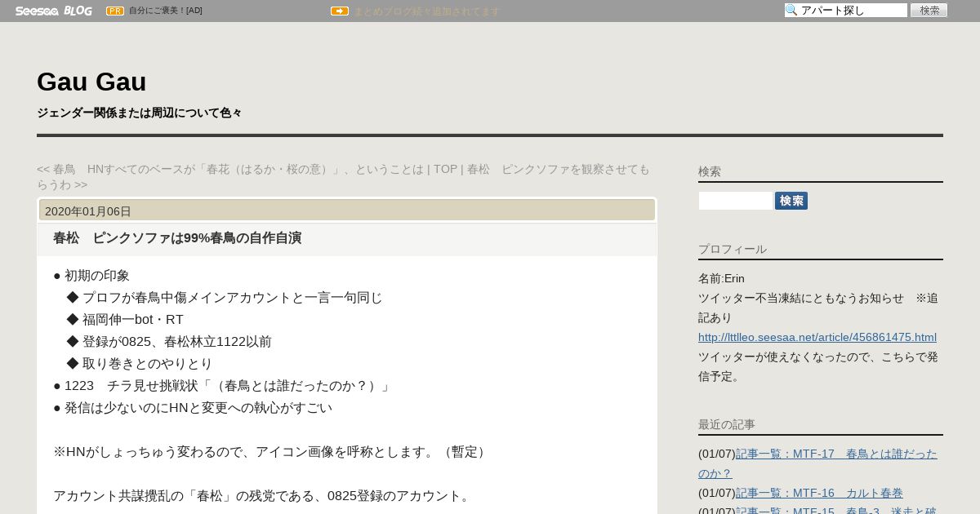
Task: Click the blue sidebar 検索 button
Action: pyautogui.click(x=791, y=201)
